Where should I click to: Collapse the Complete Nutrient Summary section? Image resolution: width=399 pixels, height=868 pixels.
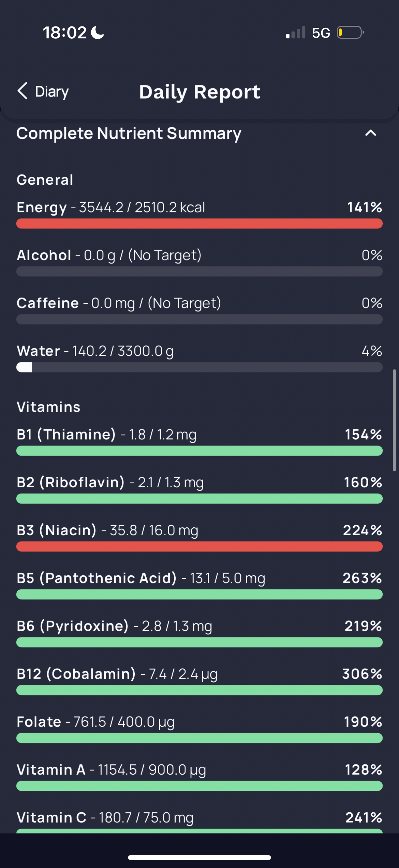coord(370,133)
